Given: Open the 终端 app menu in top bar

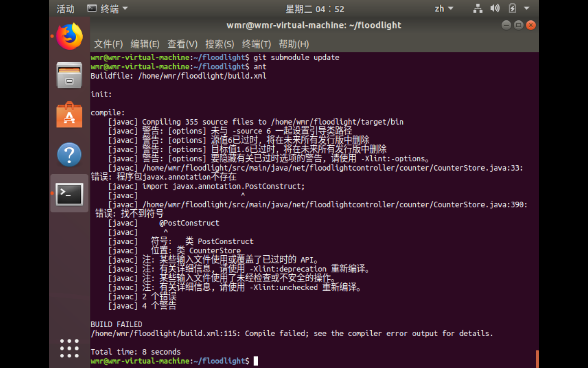Looking at the screenshot, I should (x=107, y=9).
